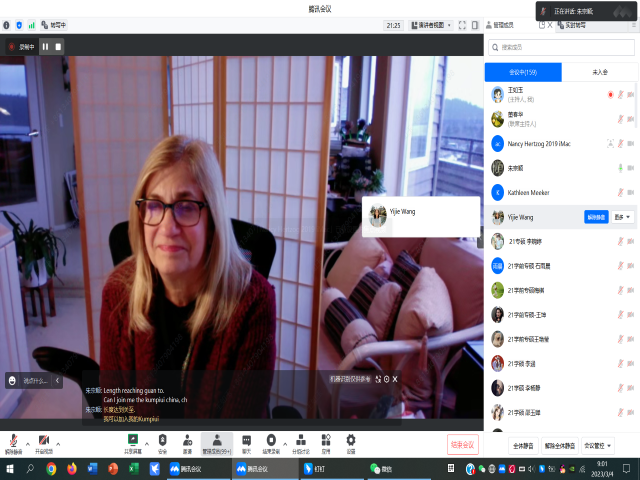Open DingTalk (钉钉) taskbar item
Screen dimensions: 640x480
coord(331,469)
